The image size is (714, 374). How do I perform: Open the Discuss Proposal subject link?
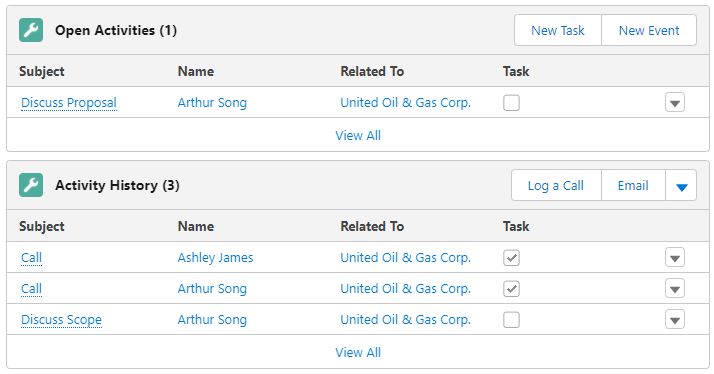(x=69, y=102)
